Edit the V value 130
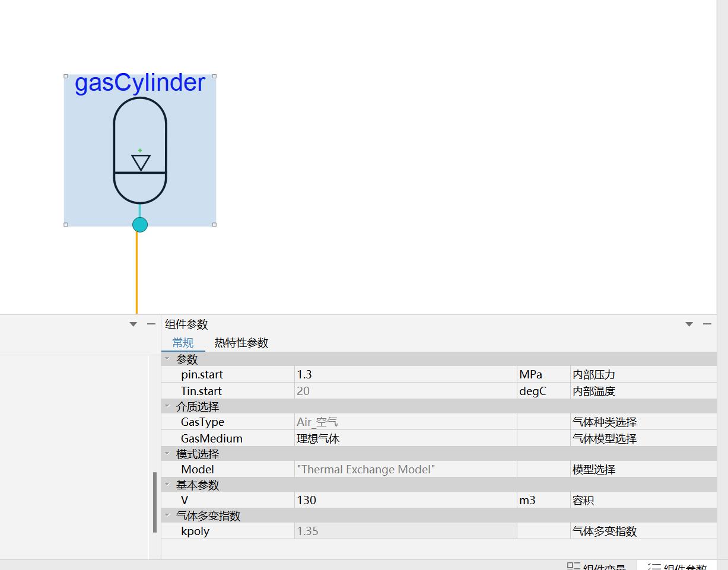 point(406,500)
